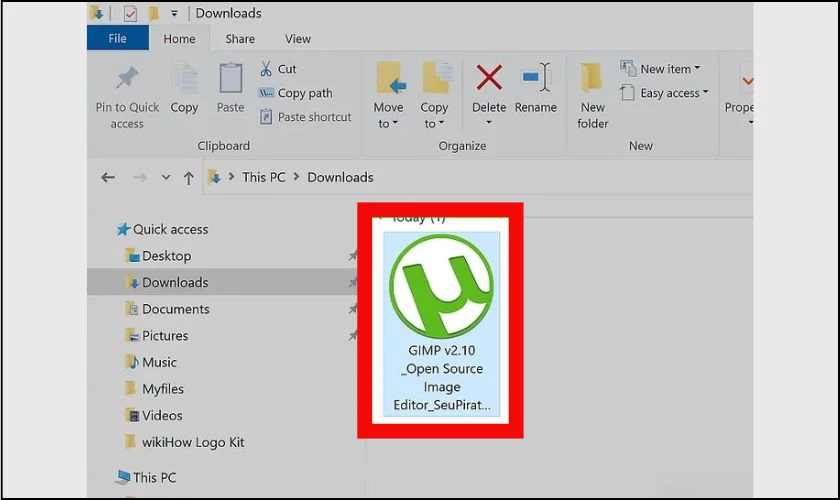Click the Properties icon at ribbon edge
Image resolution: width=840 pixels, height=500 pixels.
(746, 80)
